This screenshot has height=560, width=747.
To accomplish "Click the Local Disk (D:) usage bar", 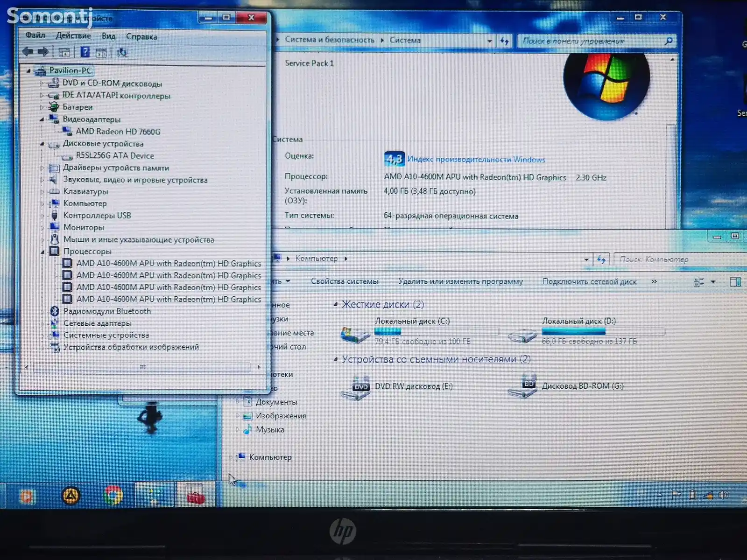I will point(604,331).
